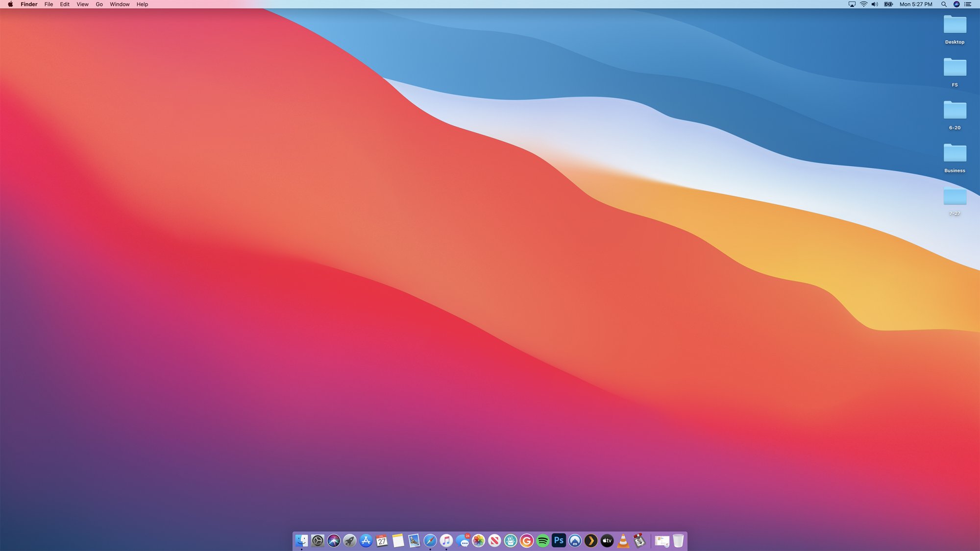Click the VLC traffic cone icon

[623, 541]
